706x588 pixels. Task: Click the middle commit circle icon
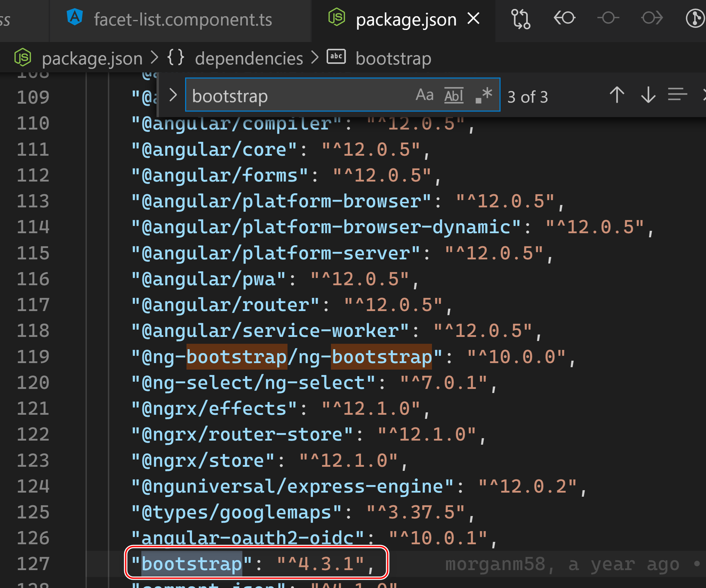(x=608, y=18)
